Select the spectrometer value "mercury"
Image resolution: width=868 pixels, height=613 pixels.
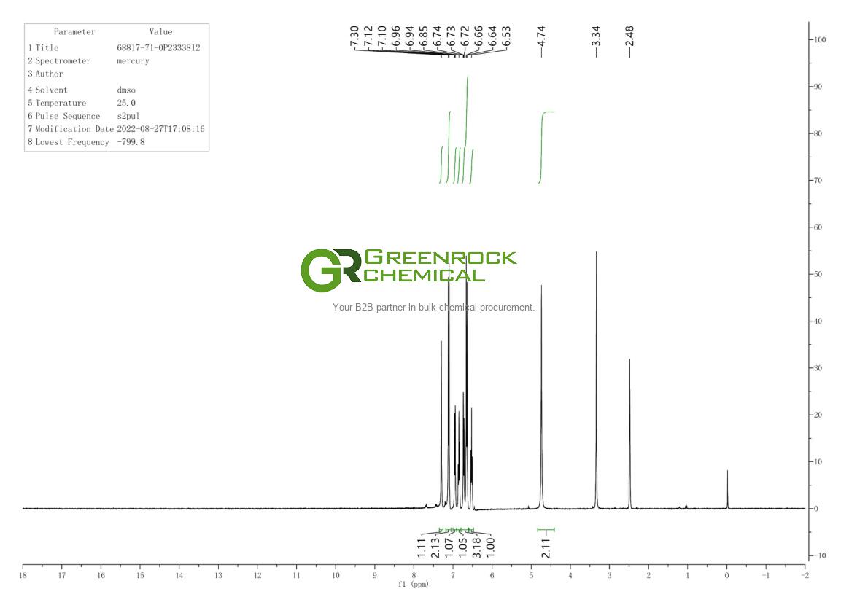pyautogui.click(x=133, y=60)
